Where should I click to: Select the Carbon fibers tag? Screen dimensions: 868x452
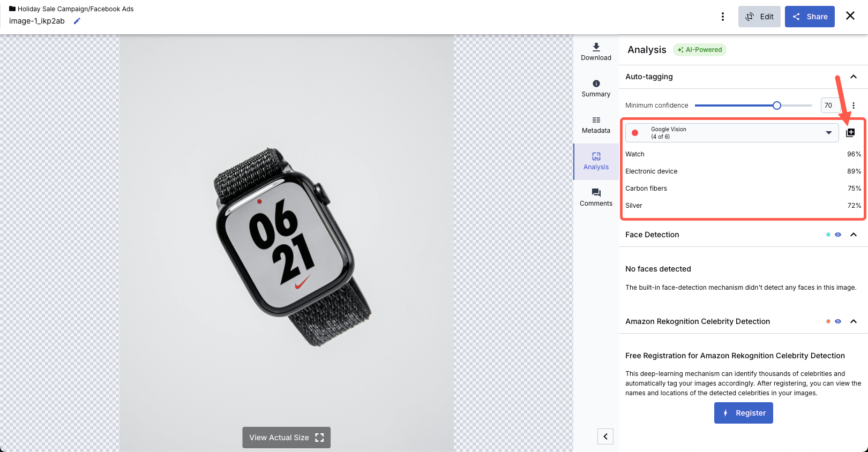(x=743, y=189)
